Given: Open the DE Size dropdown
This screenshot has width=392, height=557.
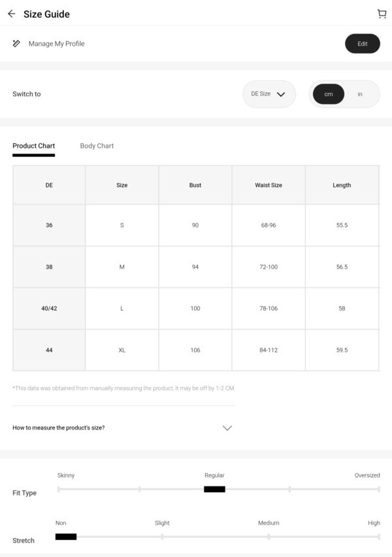Looking at the screenshot, I should pyautogui.click(x=269, y=94).
